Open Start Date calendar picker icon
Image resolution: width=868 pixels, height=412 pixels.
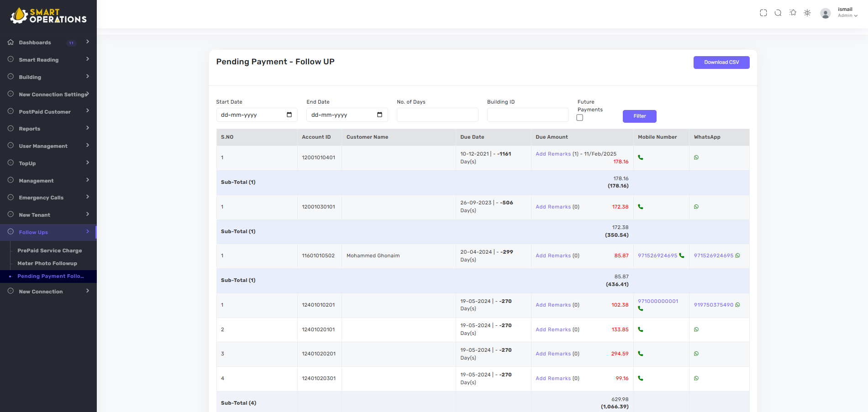(289, 115)
